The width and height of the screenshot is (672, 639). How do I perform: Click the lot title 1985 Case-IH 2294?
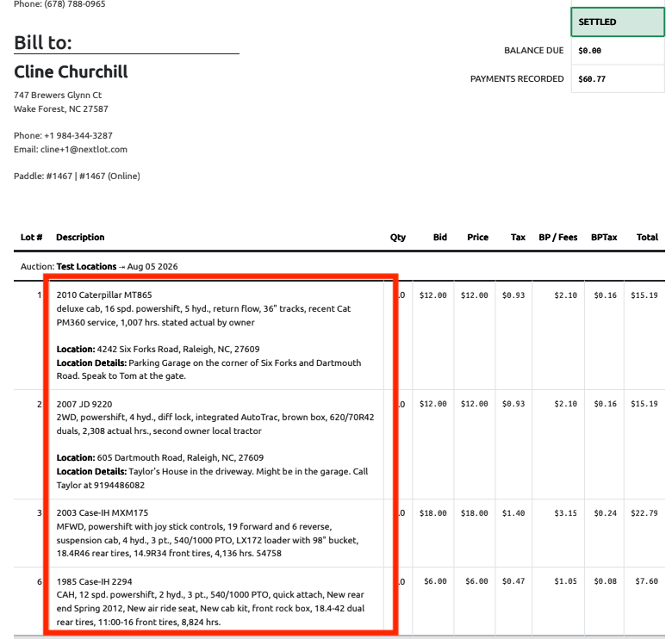[94, 581]
